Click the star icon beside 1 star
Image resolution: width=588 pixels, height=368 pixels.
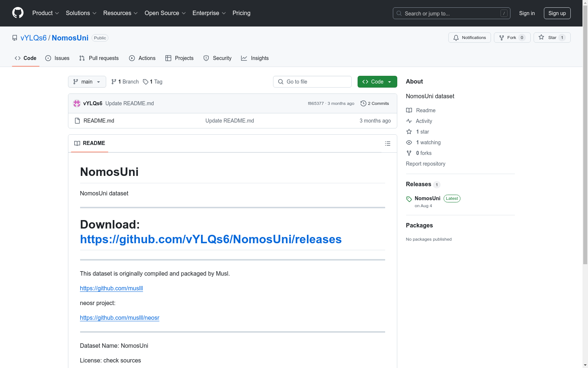coord(409,132)
